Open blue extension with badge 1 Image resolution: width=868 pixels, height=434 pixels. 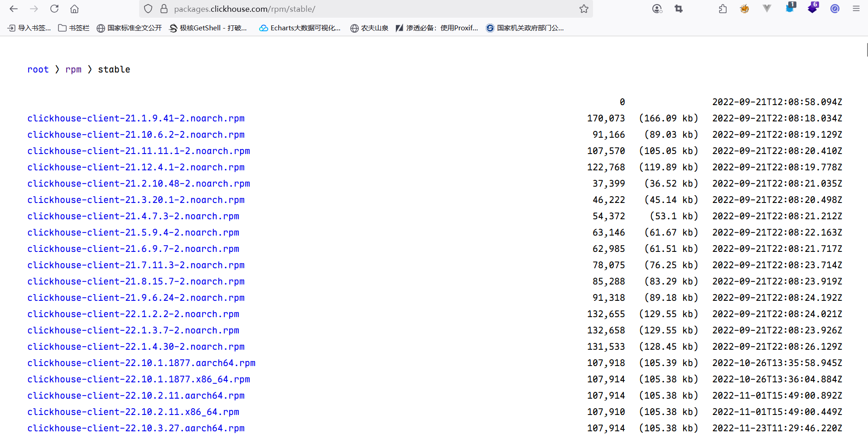pyautogui.click(x=790, y=7)
